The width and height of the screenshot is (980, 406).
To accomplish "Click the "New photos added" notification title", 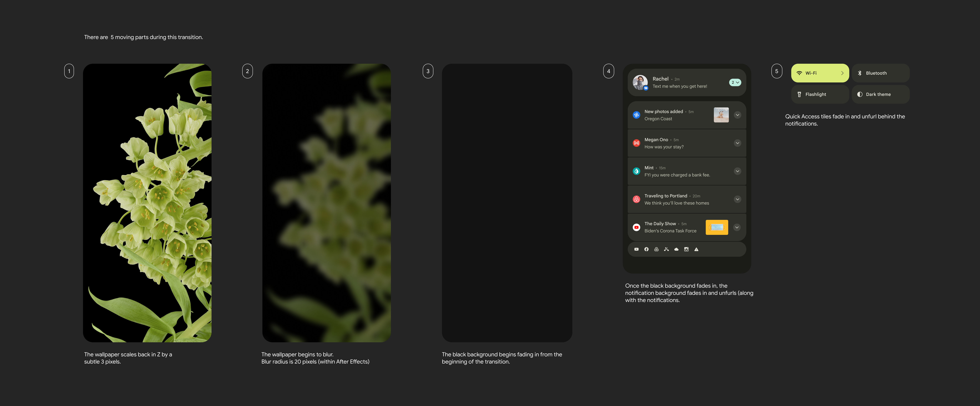I will [x=663, y=112].
